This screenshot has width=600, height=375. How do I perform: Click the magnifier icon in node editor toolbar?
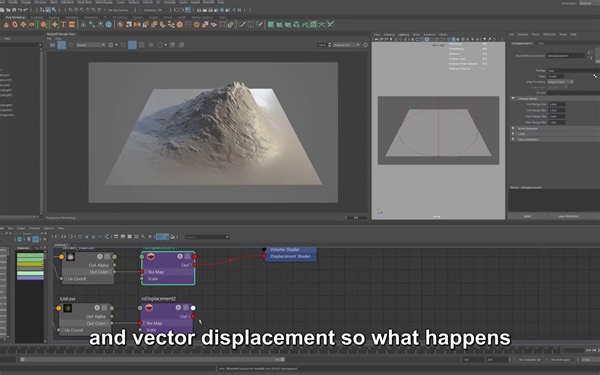click(x=143, y=237)
